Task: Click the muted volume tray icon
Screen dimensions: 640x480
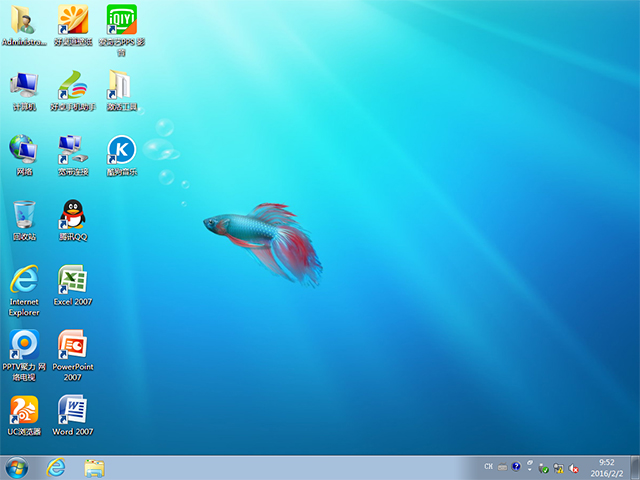Action: coord(573,467)
